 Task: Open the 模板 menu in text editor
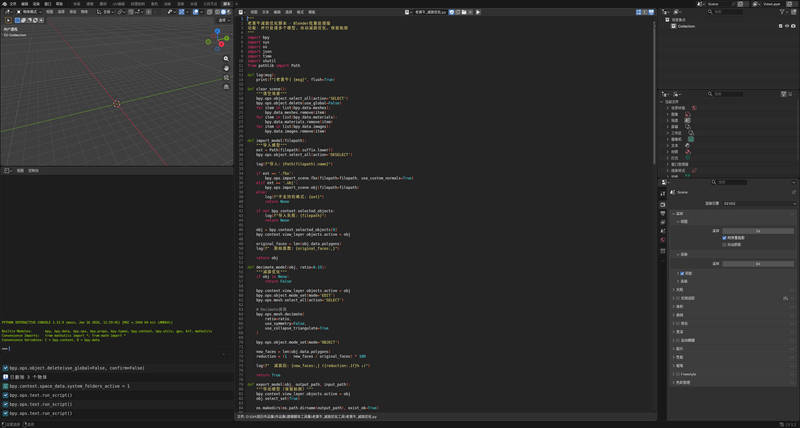311,12
